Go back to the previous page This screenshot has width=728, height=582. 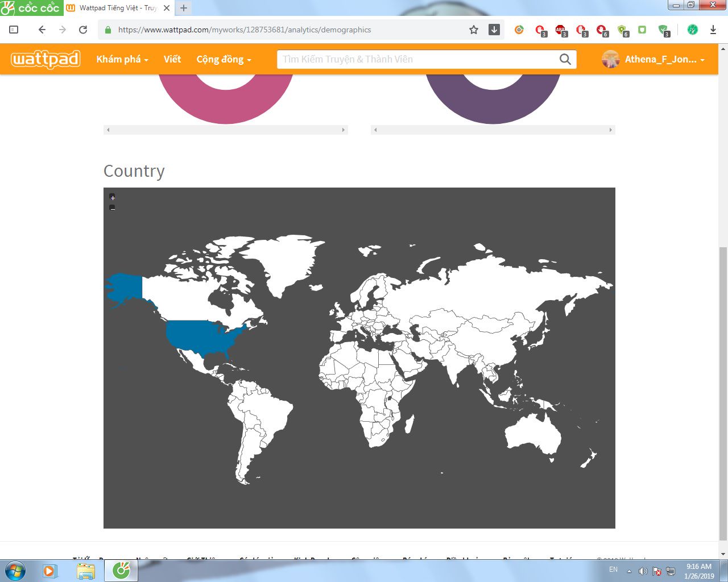tap(42, 30)
